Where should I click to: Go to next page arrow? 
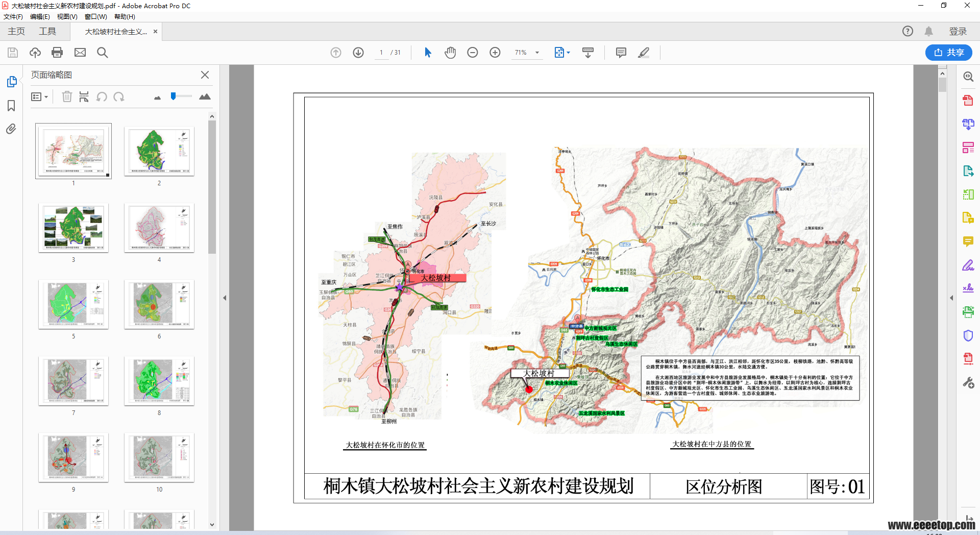click(358, 53)
